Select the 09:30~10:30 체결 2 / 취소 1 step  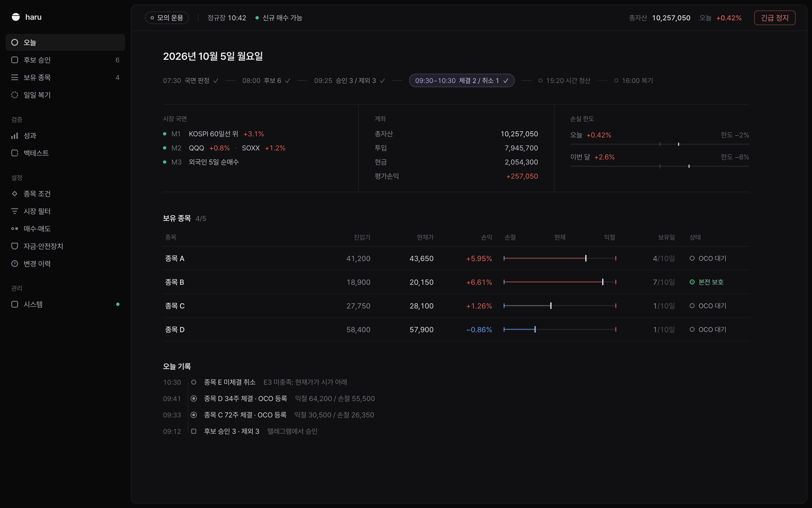[462, 81]
